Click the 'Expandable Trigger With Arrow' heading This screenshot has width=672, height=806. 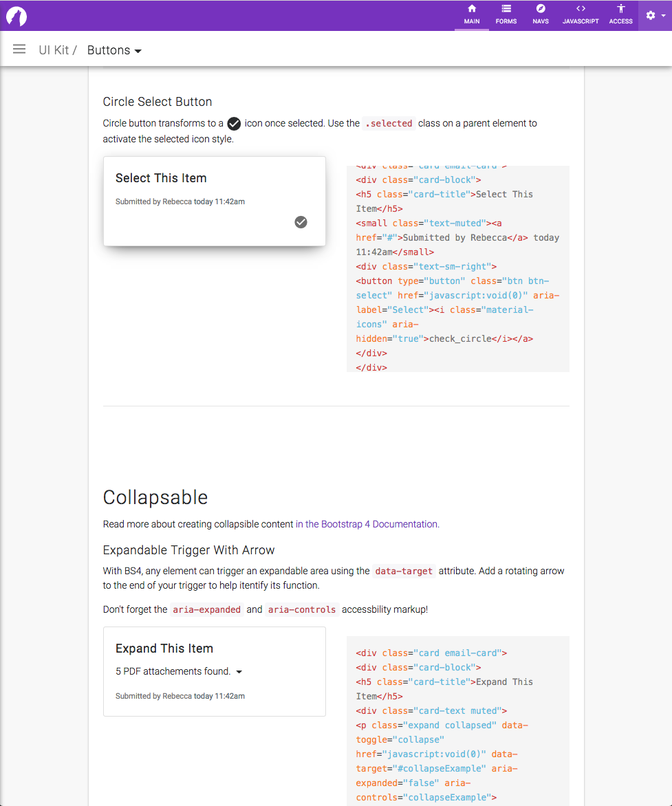[188, 550]
